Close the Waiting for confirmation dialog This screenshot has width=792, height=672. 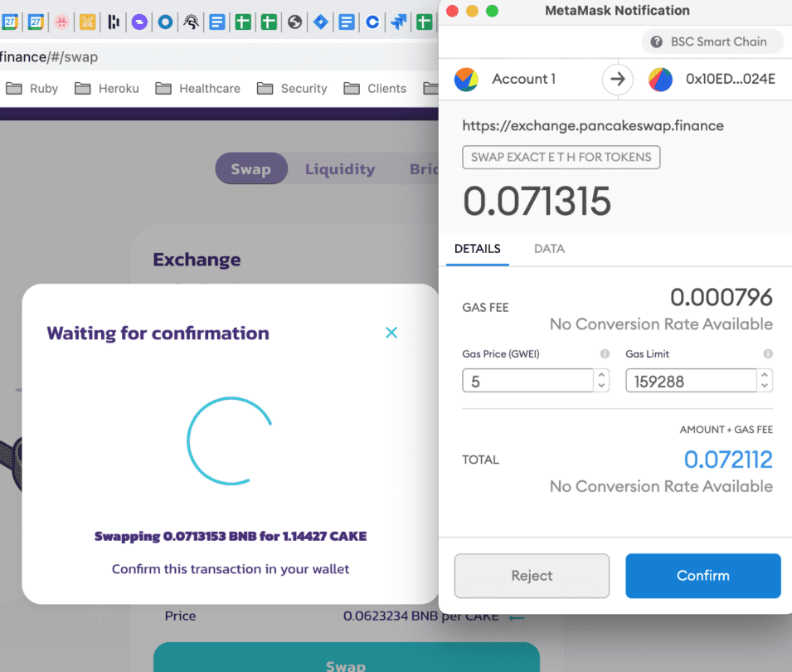tap(391, 333)
